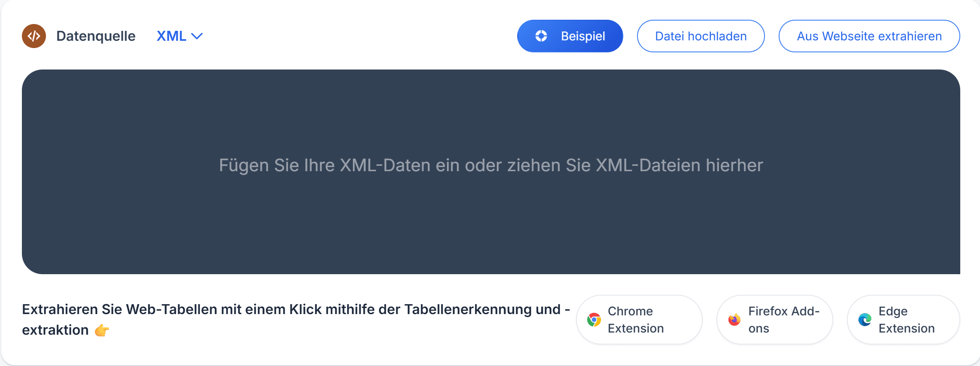
Task: Click the Datei hochladen button
Action: (701, 36)
